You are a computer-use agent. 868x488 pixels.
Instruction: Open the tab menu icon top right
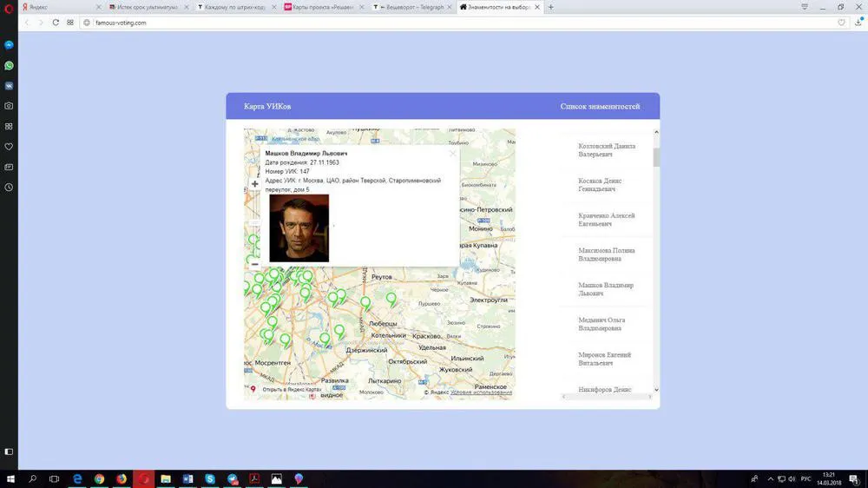click(x=805, y=7)
